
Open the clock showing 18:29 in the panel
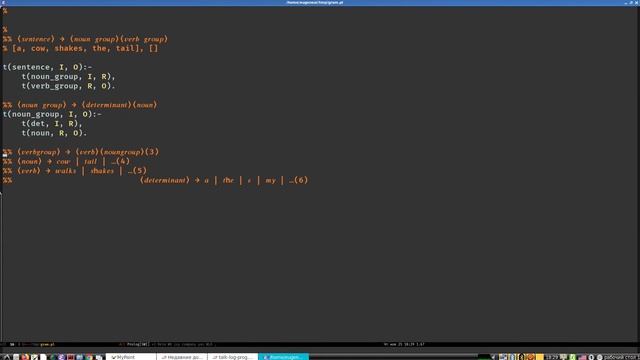click(551, 357)
